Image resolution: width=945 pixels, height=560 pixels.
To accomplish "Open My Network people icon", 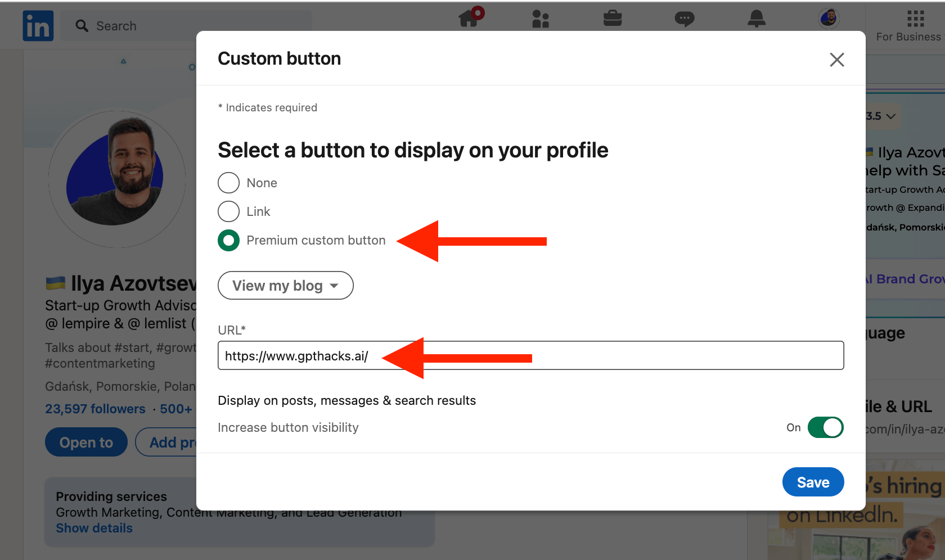I will point(541,19).
